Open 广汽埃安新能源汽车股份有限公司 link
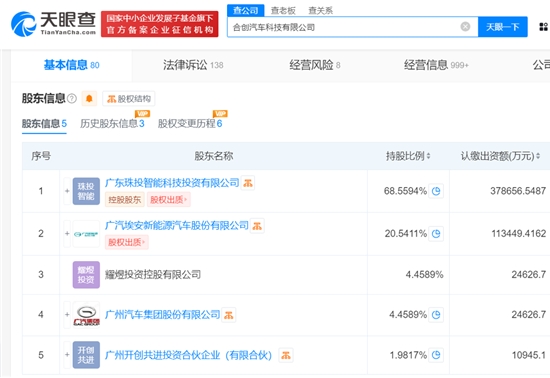 click(176, 225)
